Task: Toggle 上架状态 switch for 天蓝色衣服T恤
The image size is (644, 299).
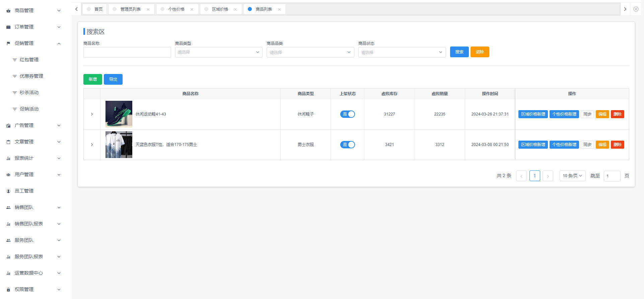Action: [348, 145]
